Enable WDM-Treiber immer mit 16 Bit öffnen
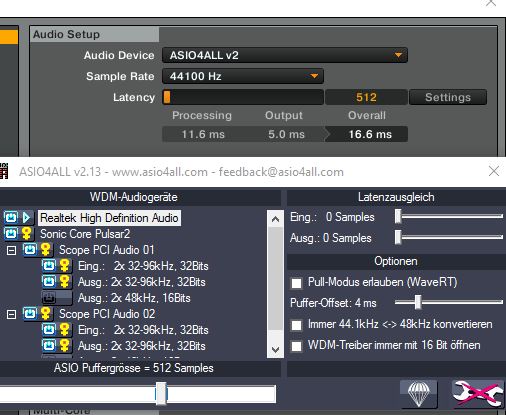The image size is (506, 415). [296, 346]
